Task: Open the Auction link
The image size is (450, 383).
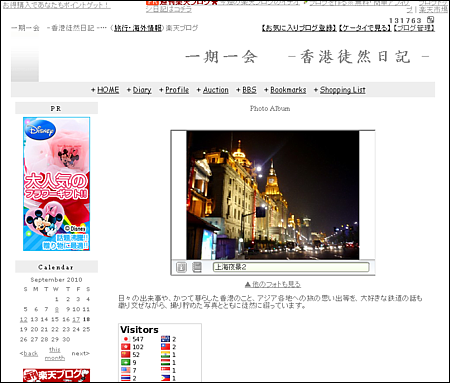Action: click(x=216, y=90)
